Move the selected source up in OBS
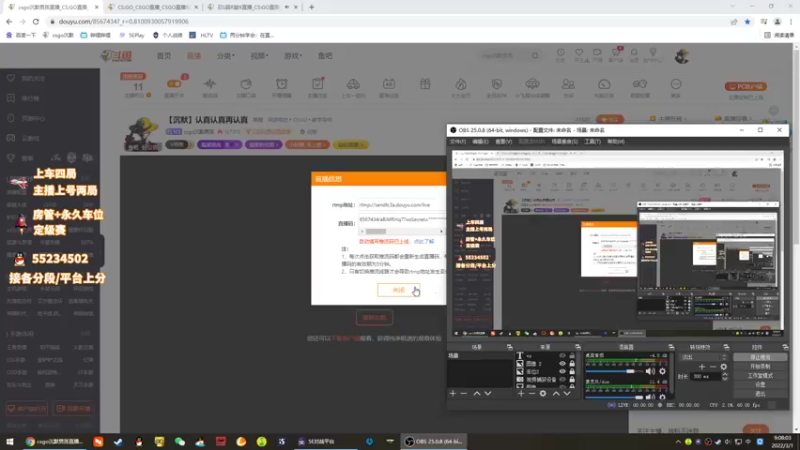Viewport: 800px width, 450px height. (556, 393)
